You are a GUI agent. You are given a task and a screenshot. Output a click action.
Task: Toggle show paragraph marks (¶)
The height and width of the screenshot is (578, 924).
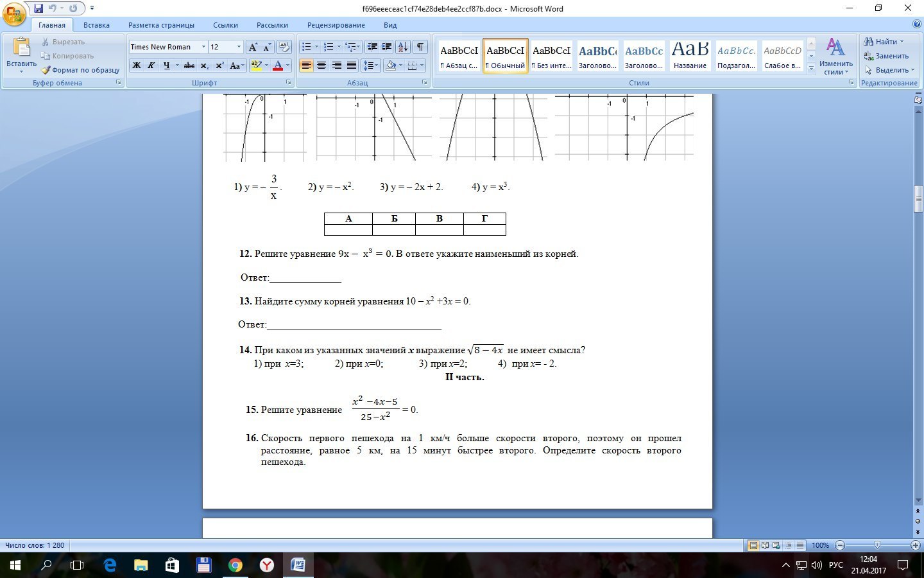420,47
